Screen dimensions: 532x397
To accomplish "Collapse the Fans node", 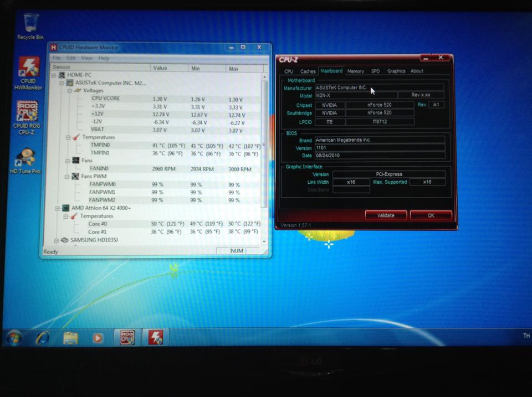I will pos(68,161).
